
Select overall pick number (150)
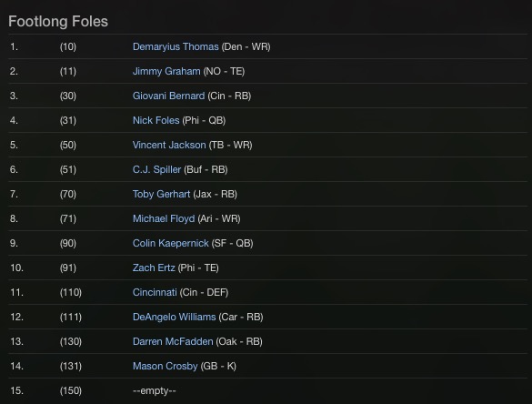71,390
